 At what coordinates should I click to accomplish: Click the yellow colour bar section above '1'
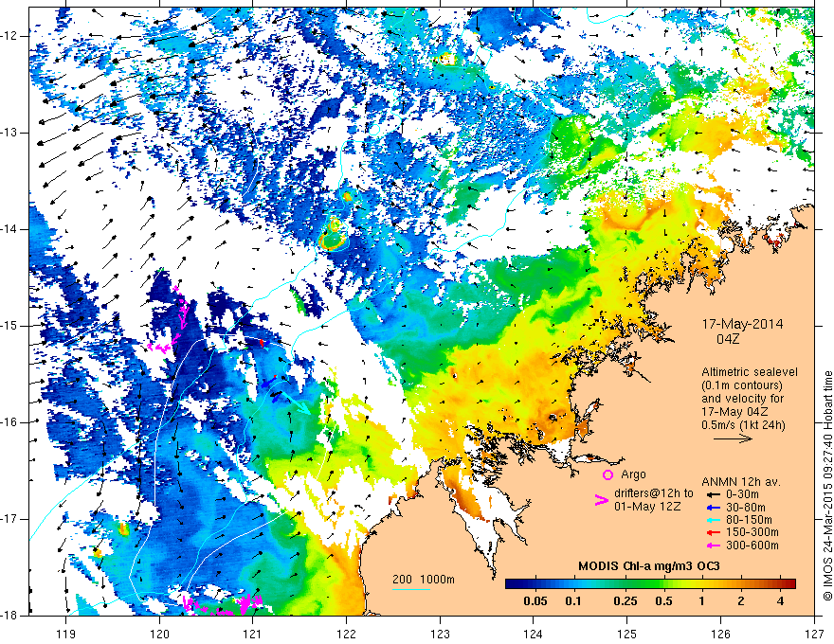701,583
